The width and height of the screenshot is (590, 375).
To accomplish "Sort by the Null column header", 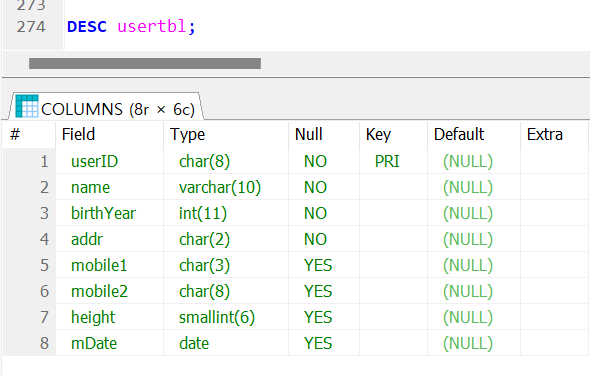I will click(324, 134).
